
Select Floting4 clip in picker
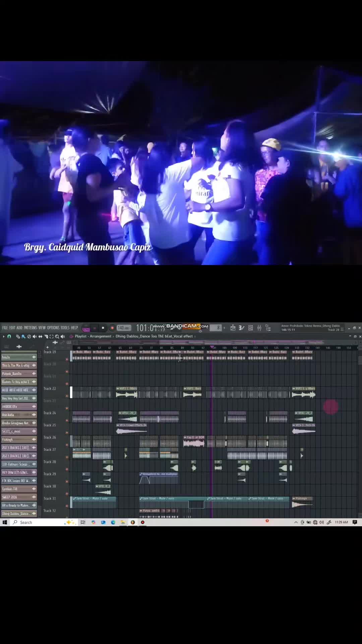(x=19, y=439)
